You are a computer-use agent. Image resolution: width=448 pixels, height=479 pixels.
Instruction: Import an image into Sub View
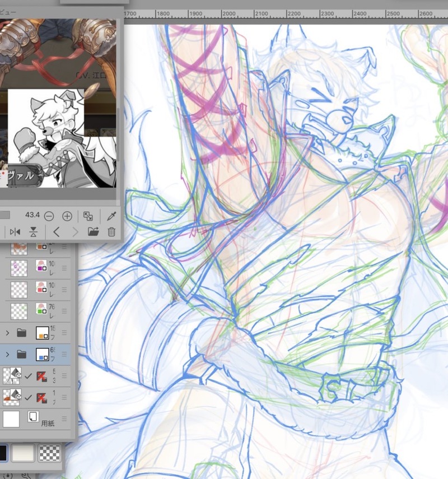[93, 232]
